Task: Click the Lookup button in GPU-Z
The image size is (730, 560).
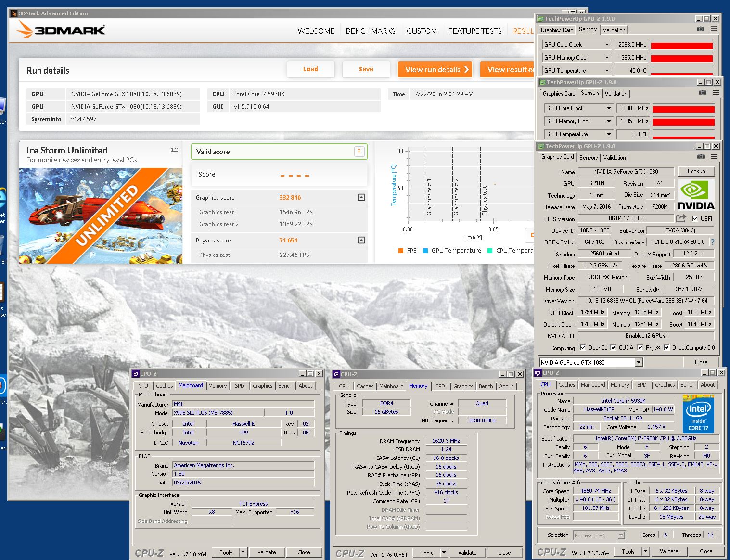Action: click(696, 171)
